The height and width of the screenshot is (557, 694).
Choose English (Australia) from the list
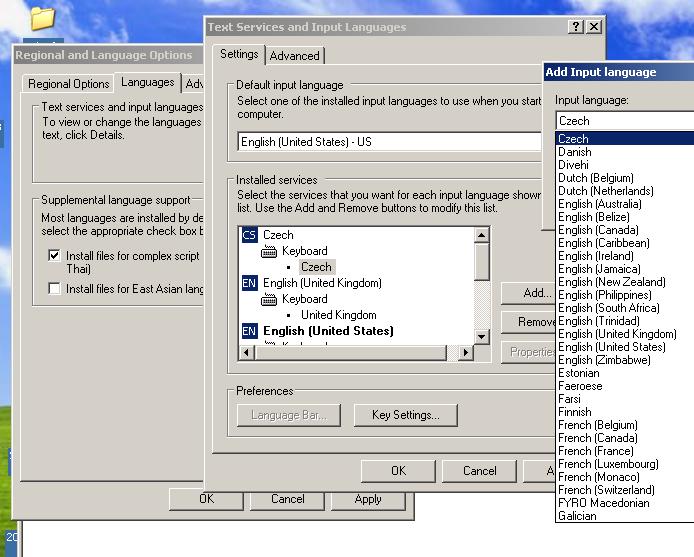625,204
